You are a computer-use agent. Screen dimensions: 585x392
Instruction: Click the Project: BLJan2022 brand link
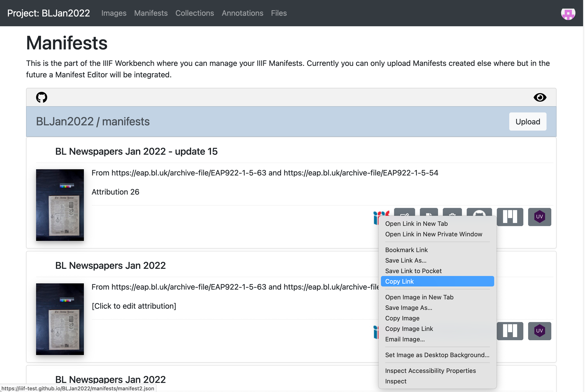click(x=49, y=13)
